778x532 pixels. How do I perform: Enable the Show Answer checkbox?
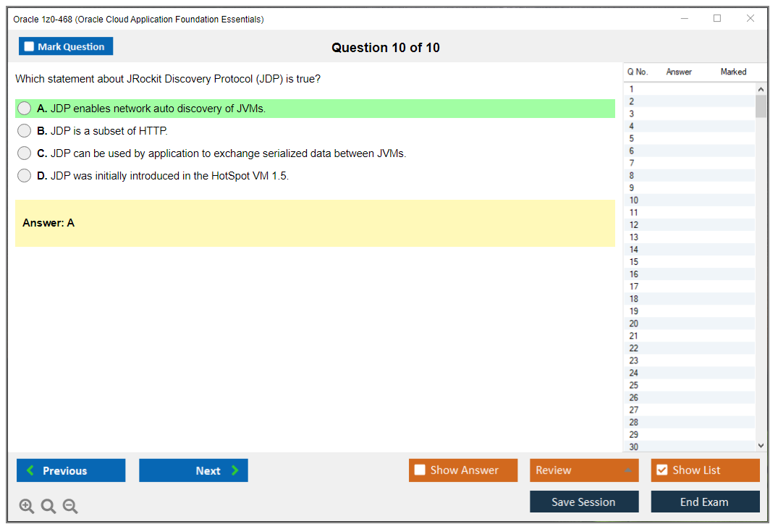click(420, 470)
